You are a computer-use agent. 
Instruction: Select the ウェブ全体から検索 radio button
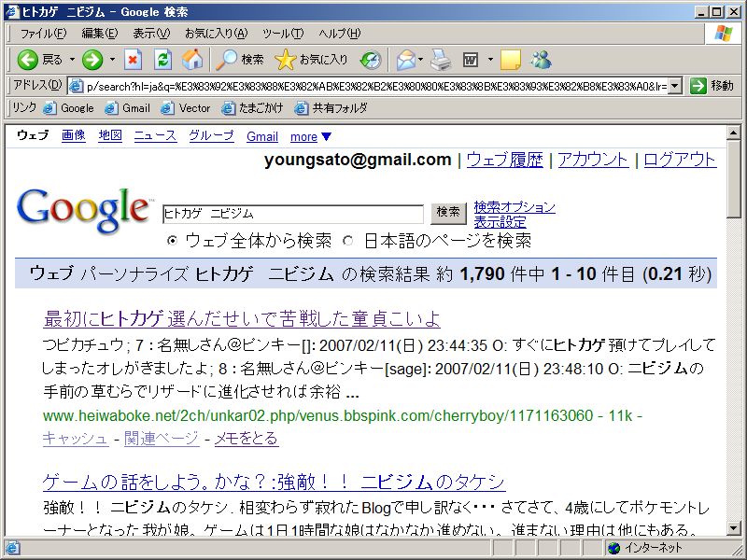coord(172,241)
